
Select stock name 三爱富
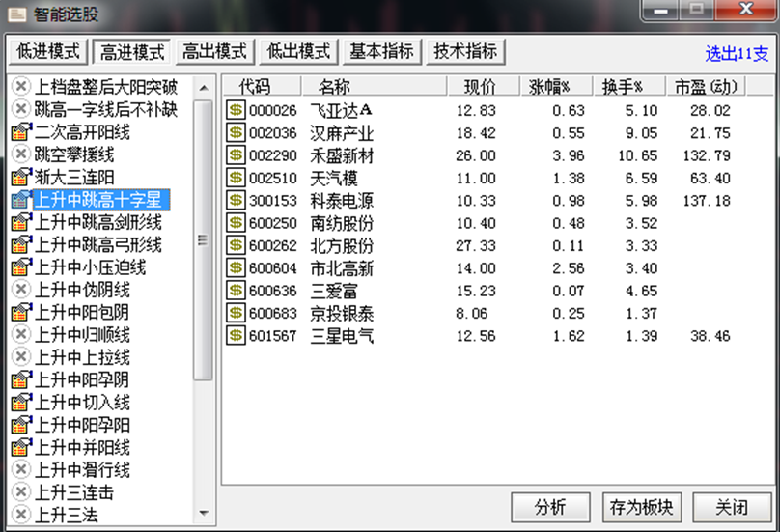(x=334, y=291)
